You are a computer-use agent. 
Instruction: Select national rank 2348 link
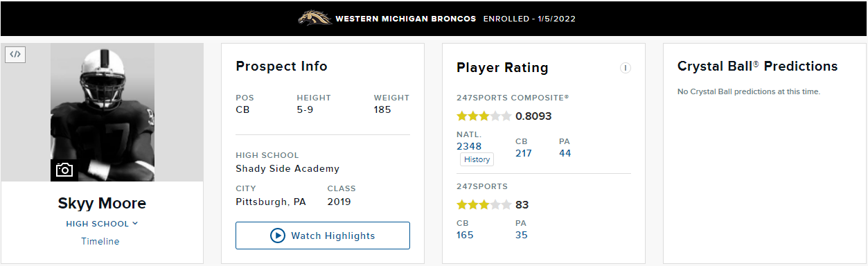[469, 146]
